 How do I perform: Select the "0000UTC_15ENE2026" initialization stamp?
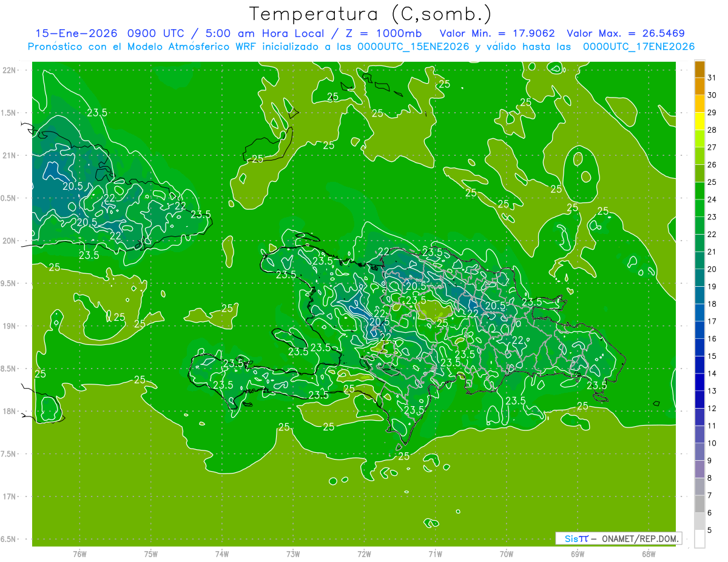(413, 47)
